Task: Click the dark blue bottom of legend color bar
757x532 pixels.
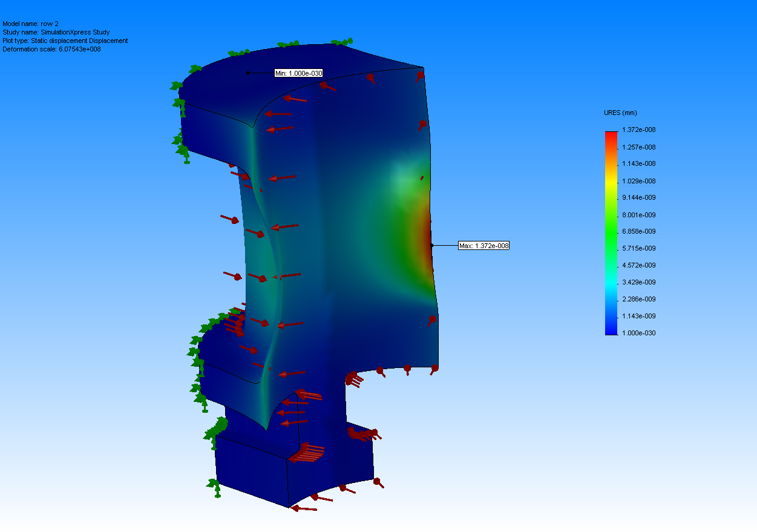Action: [611, 330]
